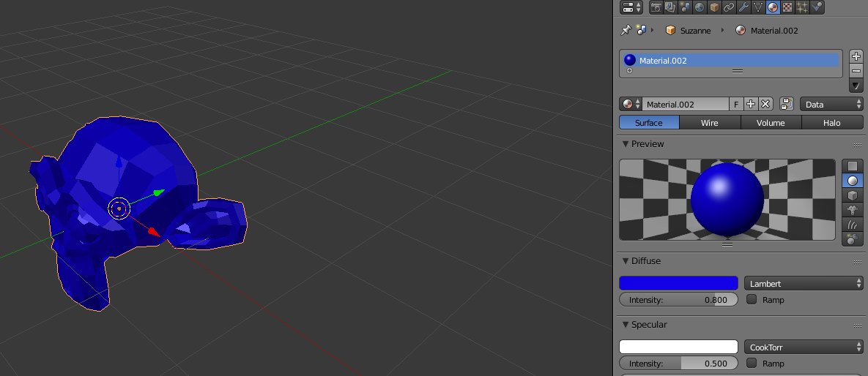
Task: Select the Halo material type
Action: (x=833, y=123)
